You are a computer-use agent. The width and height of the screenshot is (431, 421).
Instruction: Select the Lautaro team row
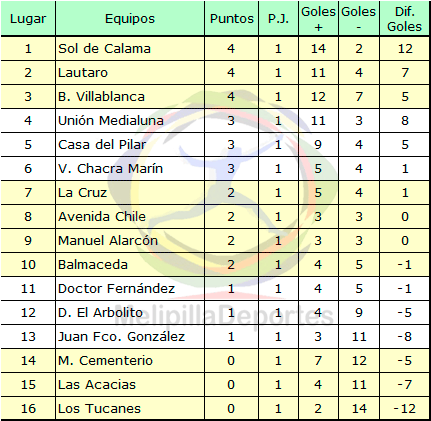(215, 73)
